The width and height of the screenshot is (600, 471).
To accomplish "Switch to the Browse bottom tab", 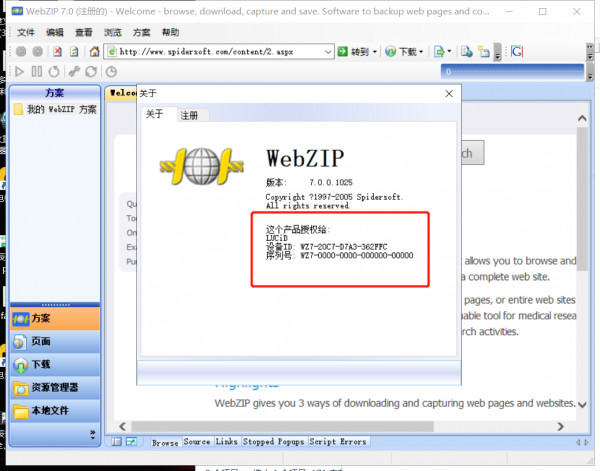I will click(x=165, y=442).
